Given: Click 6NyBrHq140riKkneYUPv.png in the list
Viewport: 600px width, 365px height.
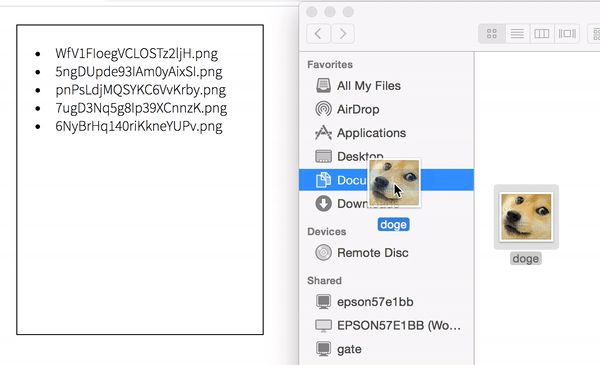Looking at the screenshot, I should point(139,126).
